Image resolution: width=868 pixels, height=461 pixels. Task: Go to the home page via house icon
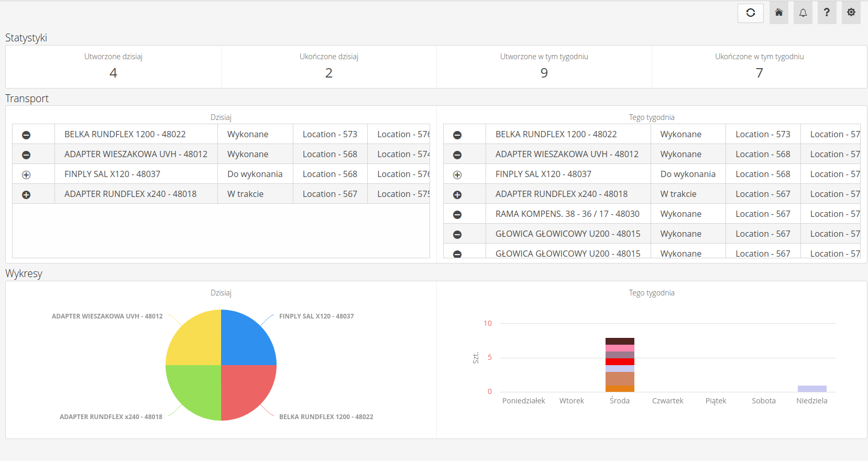tap(779, 13)
